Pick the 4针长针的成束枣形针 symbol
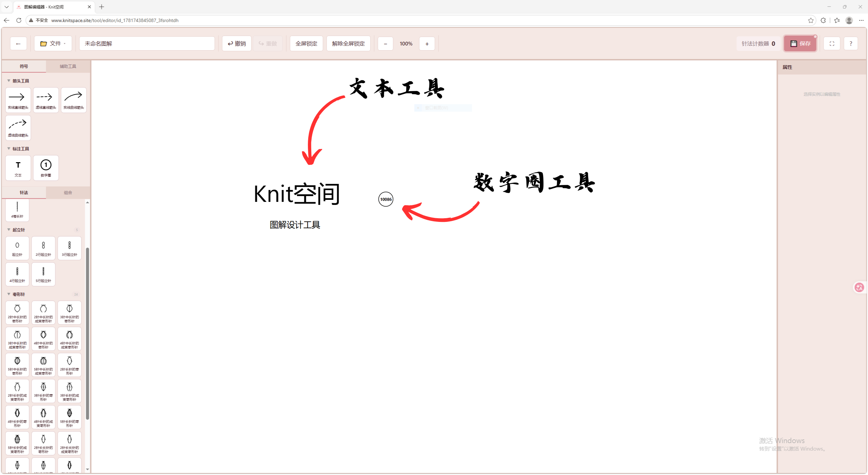The height and width of the screenshot is (475, 868). 43,417
